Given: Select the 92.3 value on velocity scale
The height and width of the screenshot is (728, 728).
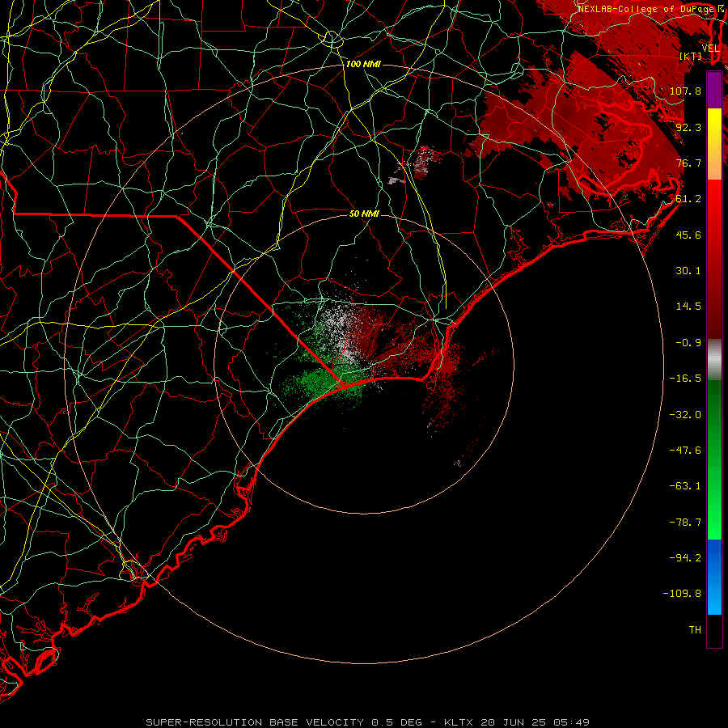Looking at the screenshot, I should coord(688,127).
